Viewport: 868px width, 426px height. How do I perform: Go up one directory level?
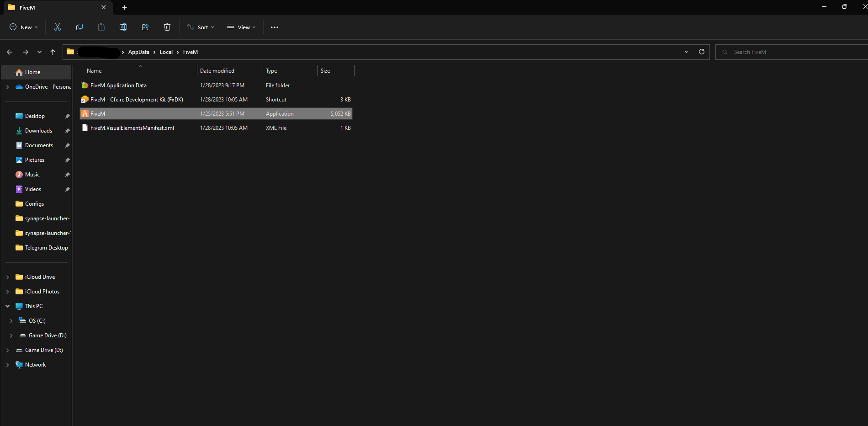pos(53,52)
